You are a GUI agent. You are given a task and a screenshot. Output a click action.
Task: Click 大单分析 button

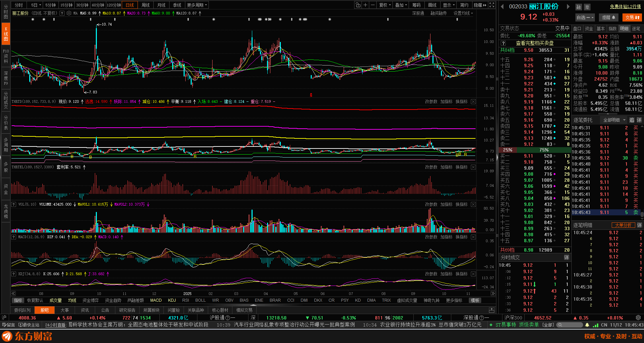click(623, 225)
